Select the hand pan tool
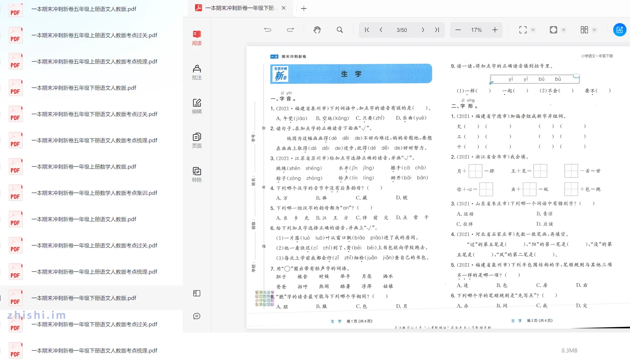The height and width of the screenshot is (364, 630). (317, 30)
